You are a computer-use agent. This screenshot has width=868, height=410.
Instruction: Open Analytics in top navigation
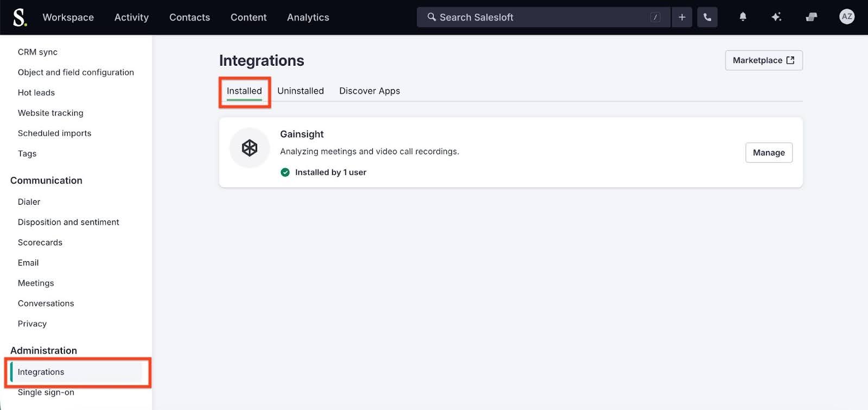click(x=308, y=17)
